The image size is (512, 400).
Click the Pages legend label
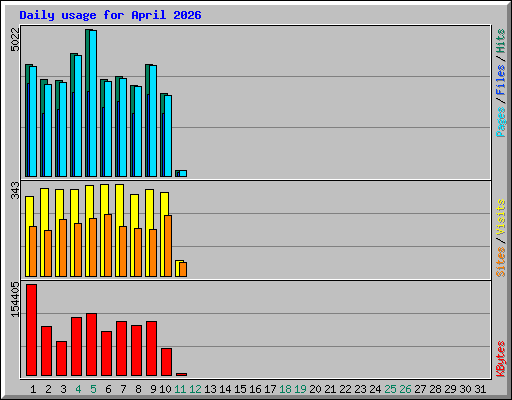500,122
